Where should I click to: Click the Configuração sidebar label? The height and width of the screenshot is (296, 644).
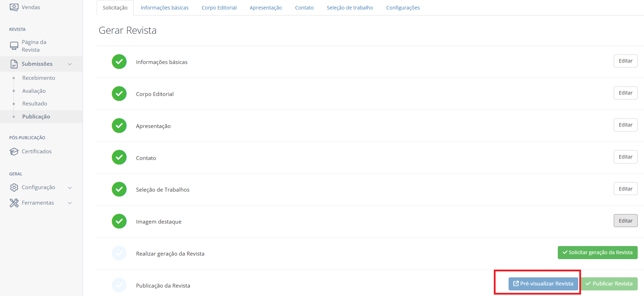38,187
